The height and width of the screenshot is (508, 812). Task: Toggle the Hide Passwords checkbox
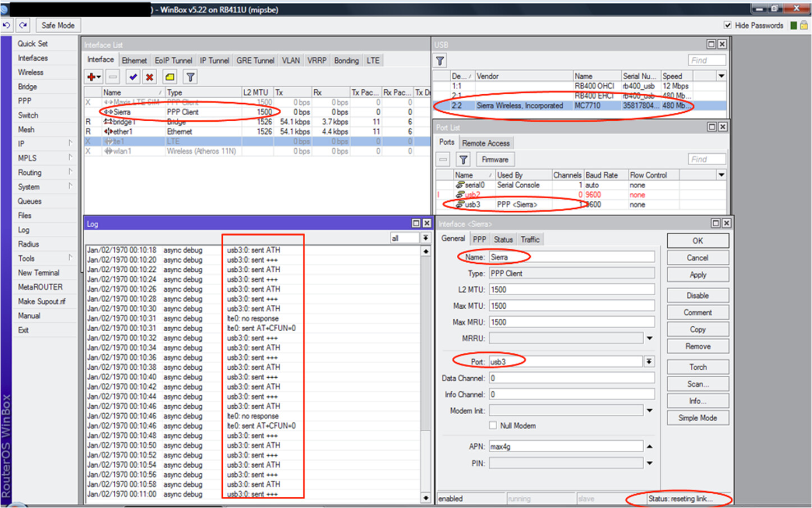pyautogui.click(x=728, y=25)
